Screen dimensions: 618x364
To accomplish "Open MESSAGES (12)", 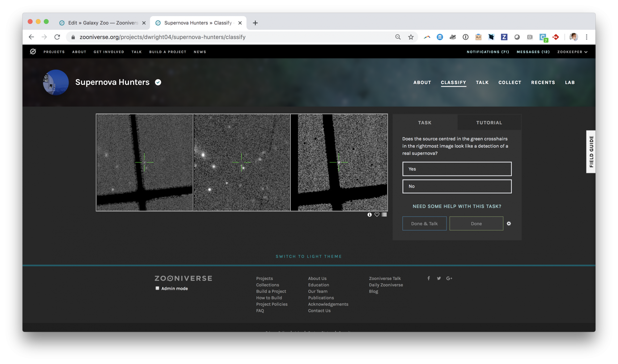I will [x=533, y=52].
